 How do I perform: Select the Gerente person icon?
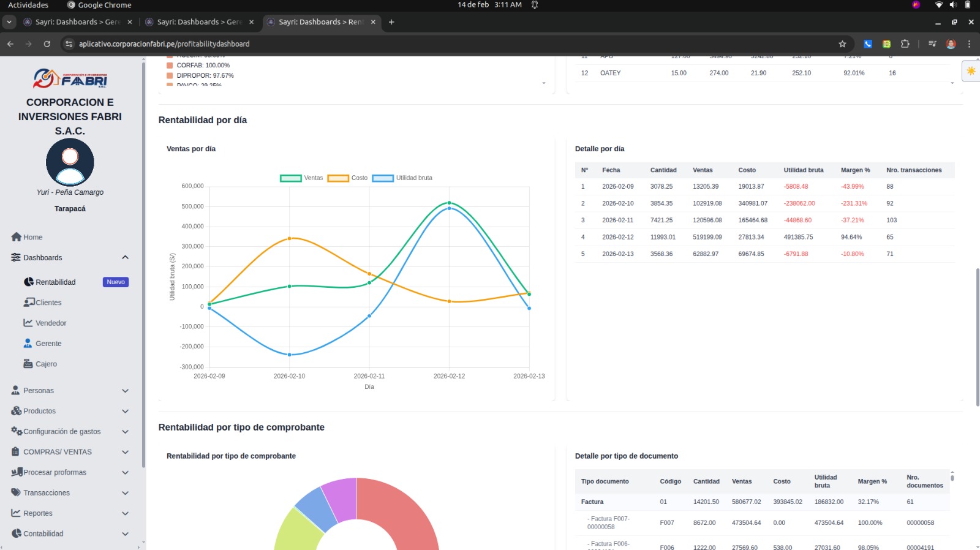pyautogui.click(x=28, y=344)
